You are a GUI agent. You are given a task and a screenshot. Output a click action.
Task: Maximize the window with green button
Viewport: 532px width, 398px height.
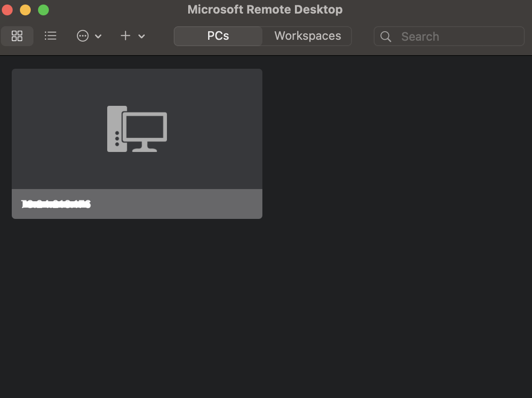[43, 10]
